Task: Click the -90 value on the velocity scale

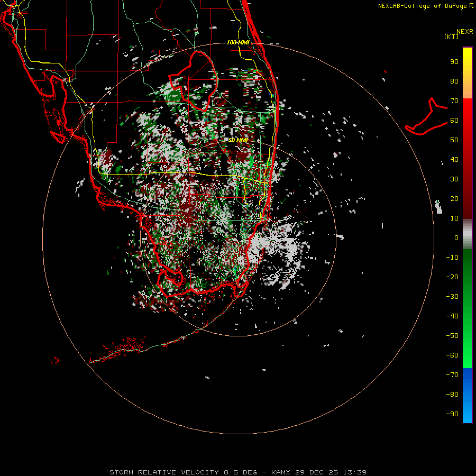Action: pyautogui.click(x=452, y=414)
